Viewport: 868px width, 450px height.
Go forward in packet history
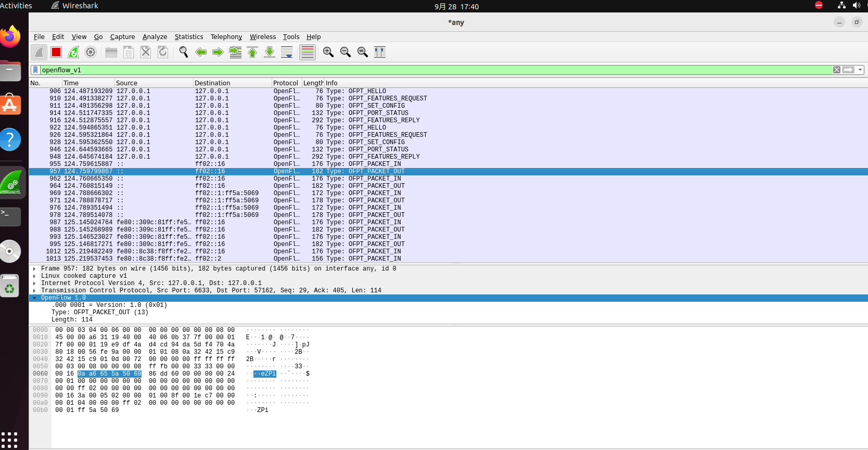[218, 52]
